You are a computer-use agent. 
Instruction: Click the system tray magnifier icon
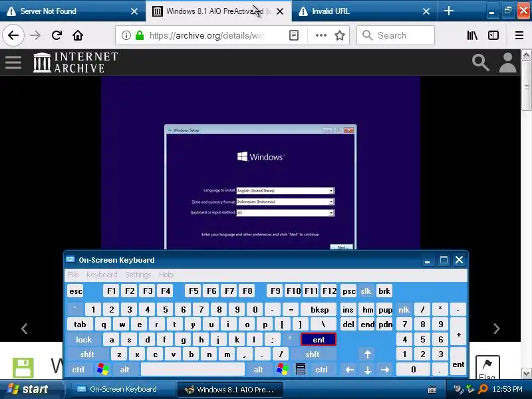[x=483, y=389]
